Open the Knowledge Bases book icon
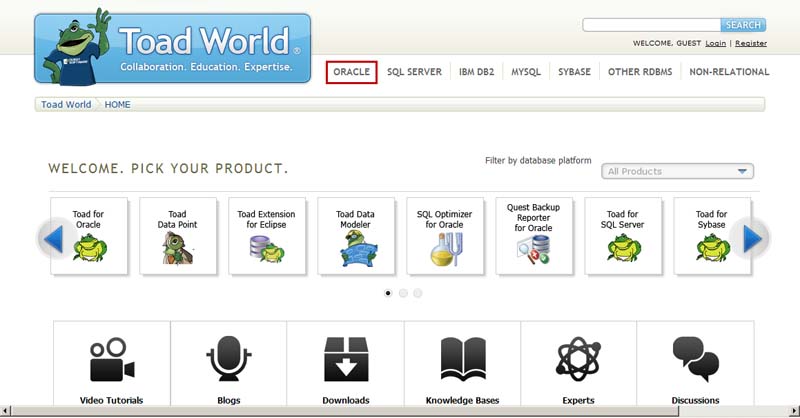The width and height of the screenshot is (800, 418). click(x=462, y=360)
